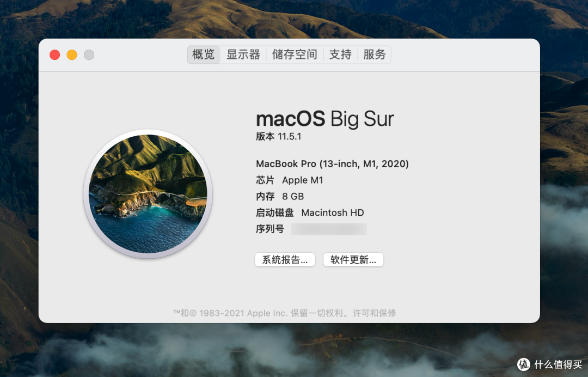588x377 pixels.
Task: Click the 内存 label
Action: (x=265, y=196)
